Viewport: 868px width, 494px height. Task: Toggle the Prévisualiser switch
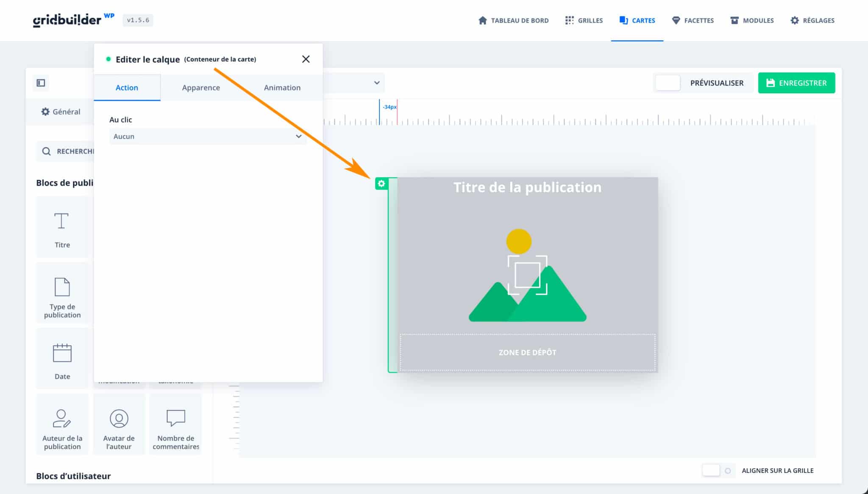point(668,83)
